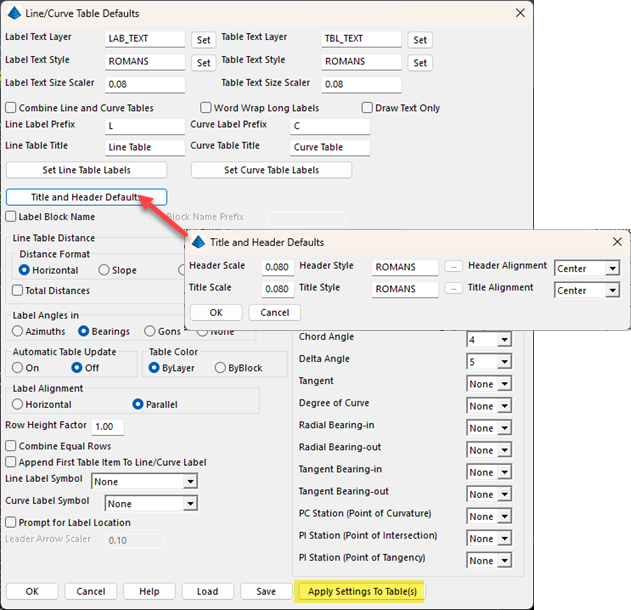Screen dimensions: 631x610
Task: Open Title and Header Defaults button
Action: 86,197
